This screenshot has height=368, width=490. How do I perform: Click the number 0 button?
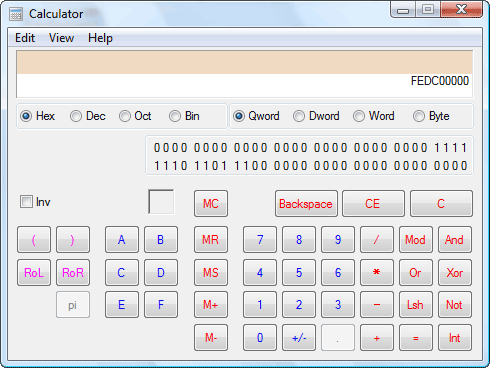tap(260, 338)
